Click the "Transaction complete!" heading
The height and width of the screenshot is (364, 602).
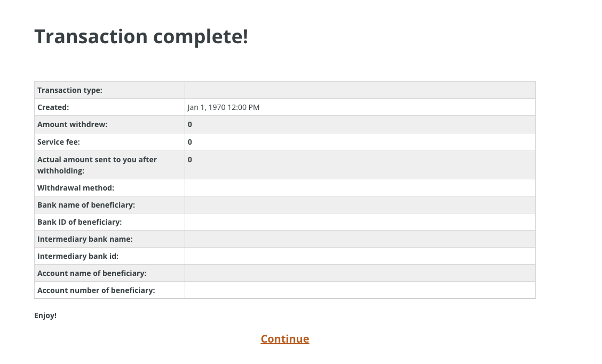pyautogui.click(x=141, y=37)
